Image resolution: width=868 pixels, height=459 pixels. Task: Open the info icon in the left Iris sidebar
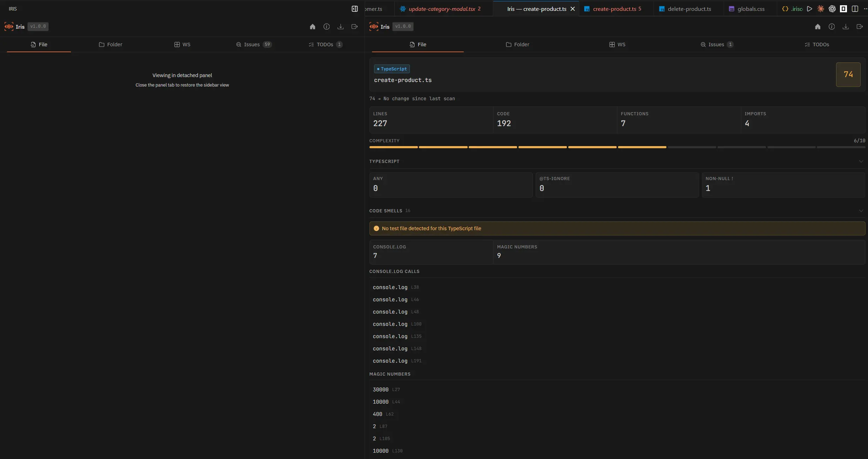[326, 27]
